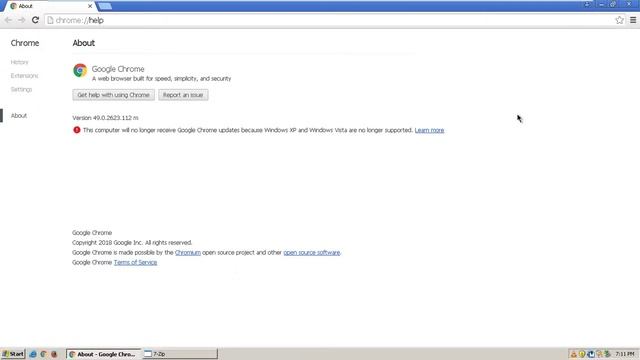Image resolution: width=640 pixels, height=360 pixels.
Task: Click the blue tray icon next to the shield
Action: pyautogui.click(x=591, y=354)
